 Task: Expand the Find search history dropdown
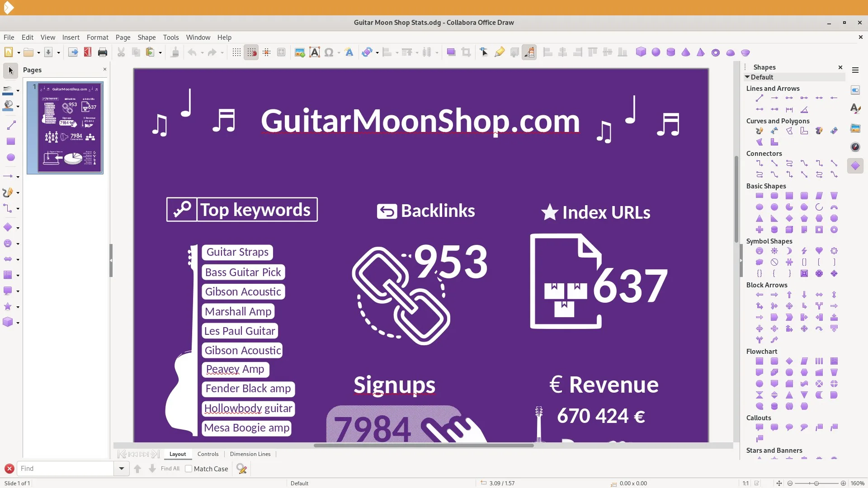point(121,469)
